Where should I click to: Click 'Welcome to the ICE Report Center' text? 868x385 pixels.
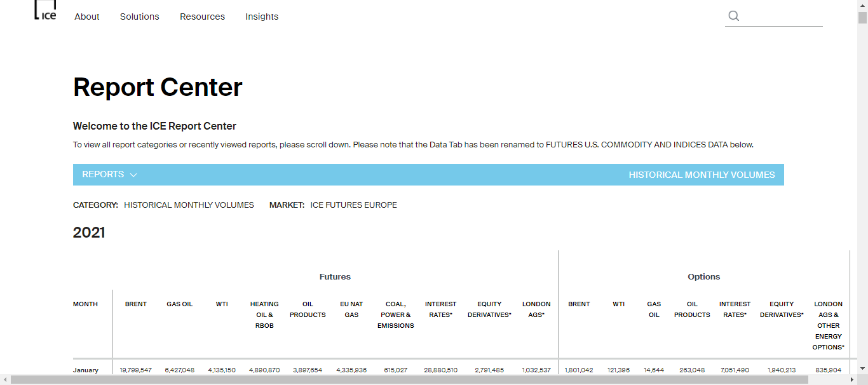click(154, 126)
